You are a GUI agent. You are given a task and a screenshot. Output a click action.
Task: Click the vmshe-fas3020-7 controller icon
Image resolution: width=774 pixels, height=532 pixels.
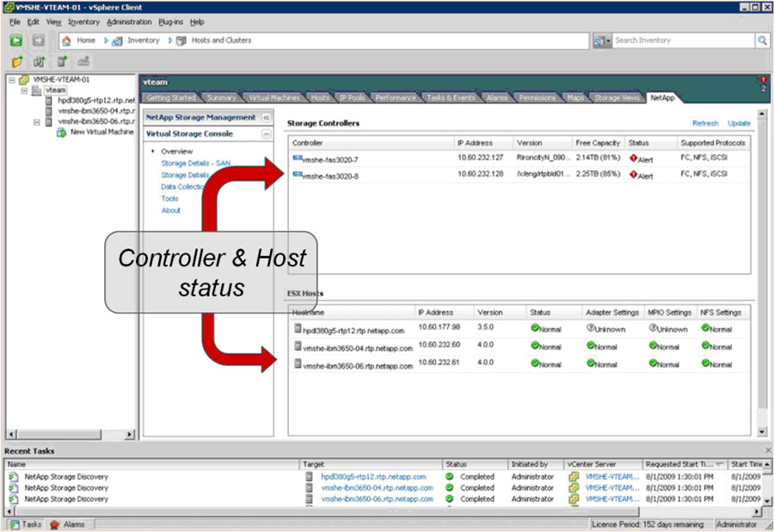[298, 158]
